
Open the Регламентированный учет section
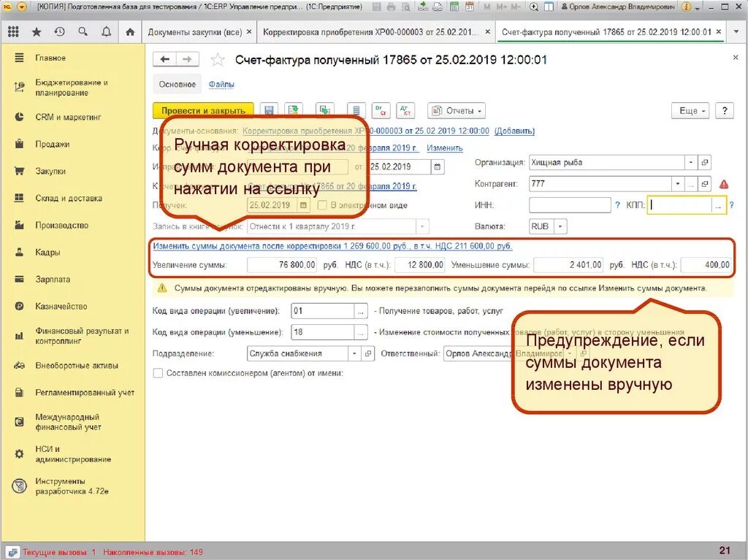coord(85,393)
